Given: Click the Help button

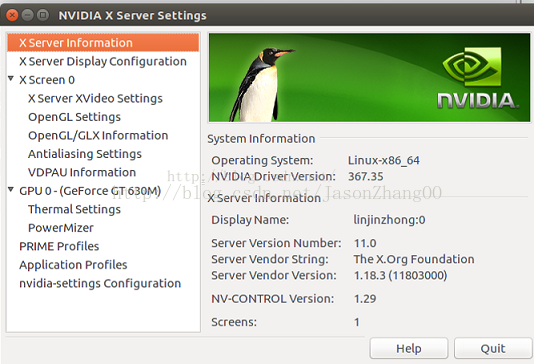Looking at the screenshot, I should (x=409, y=348).
